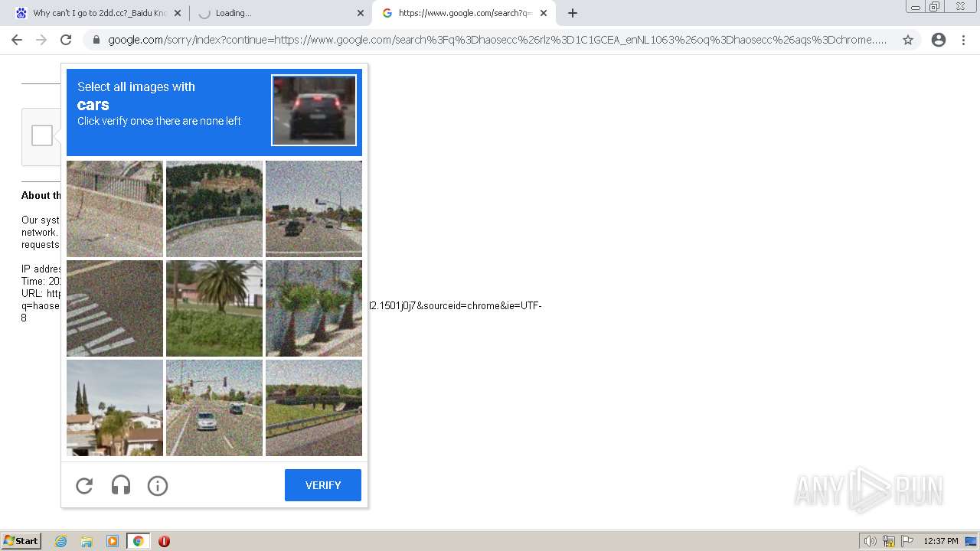The height and width of the screenshot is (551, 980).
Task: Launch Internet Explorer from taskbar
Action: coord(60,541)
